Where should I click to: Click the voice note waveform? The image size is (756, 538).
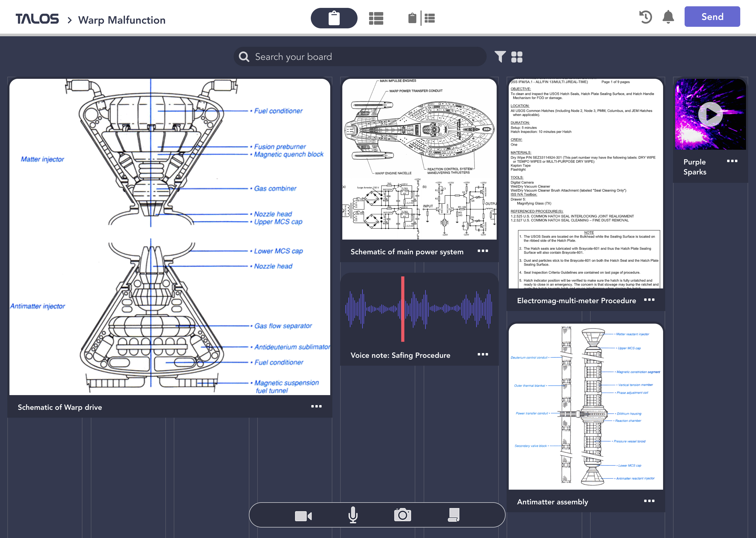tap(419, 309)
